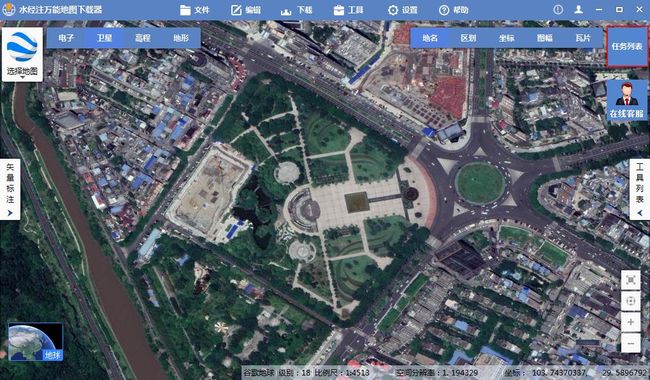Click the app logo icon in title bar
Screen dimensions: 650x380
[9, 10]
